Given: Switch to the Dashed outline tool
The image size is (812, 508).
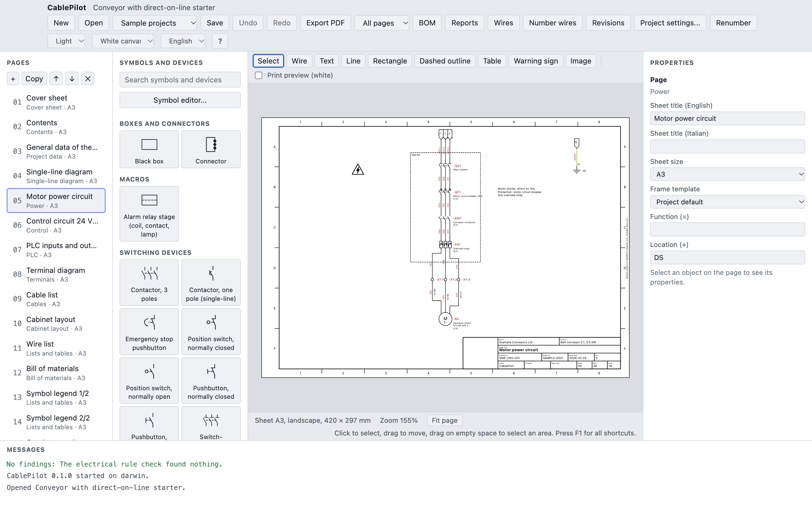Looking at the screenshot, I should tap(445, 61).
